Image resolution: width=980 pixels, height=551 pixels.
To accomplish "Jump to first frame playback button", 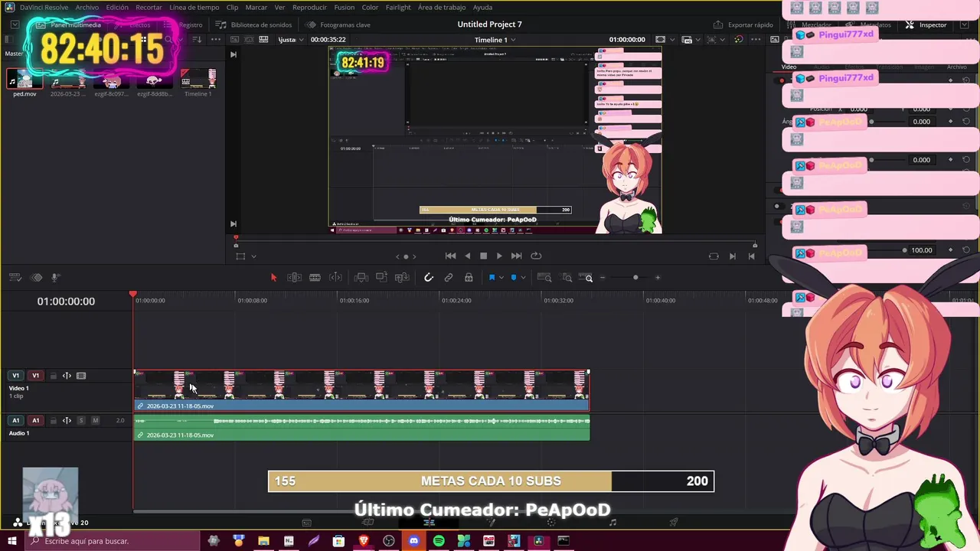I will 450,256.
